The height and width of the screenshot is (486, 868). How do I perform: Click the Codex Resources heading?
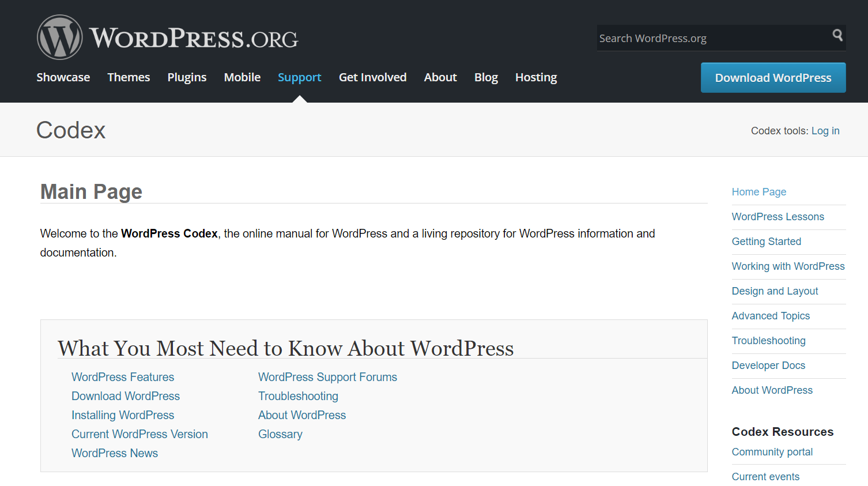[783, 432]
